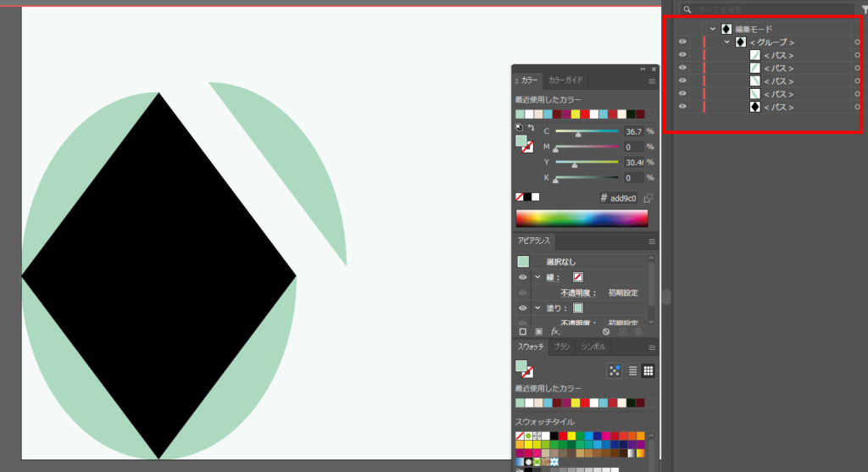Collapse the 塗り fill attribute chevron
868x472 pixels.
point(537,308)
